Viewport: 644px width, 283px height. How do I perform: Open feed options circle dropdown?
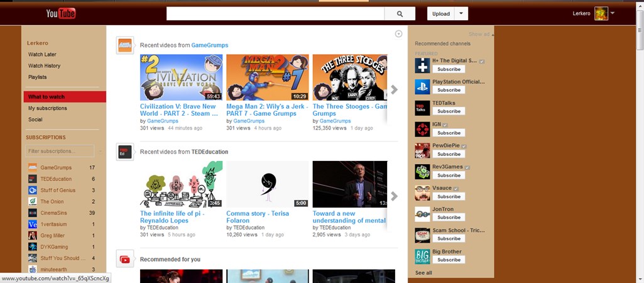click(x=398, y=34)
